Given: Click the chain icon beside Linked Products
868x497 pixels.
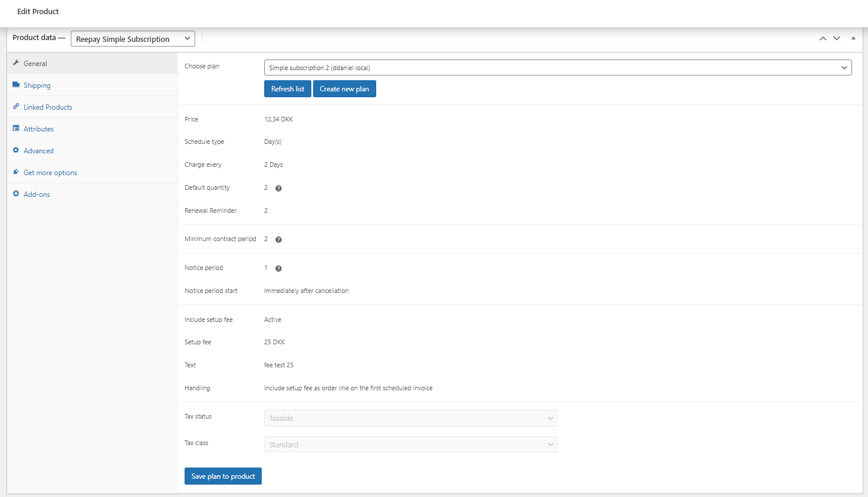Looking at the screenshot, I should [x=17, y=107].
